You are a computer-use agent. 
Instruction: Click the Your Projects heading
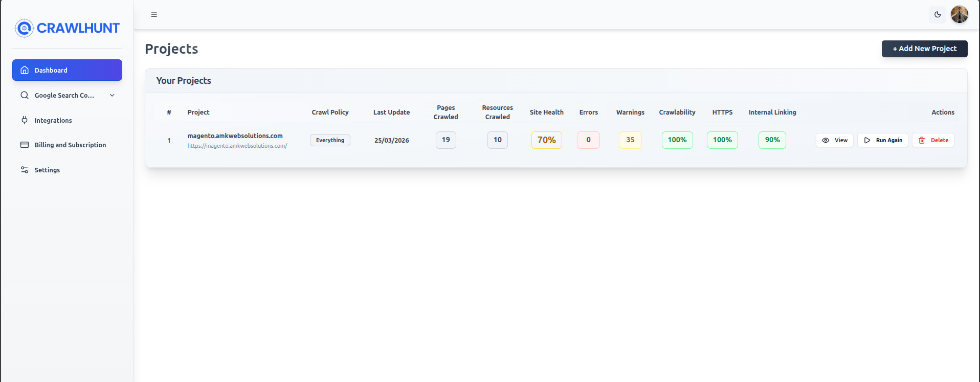[x=184, y=81]
